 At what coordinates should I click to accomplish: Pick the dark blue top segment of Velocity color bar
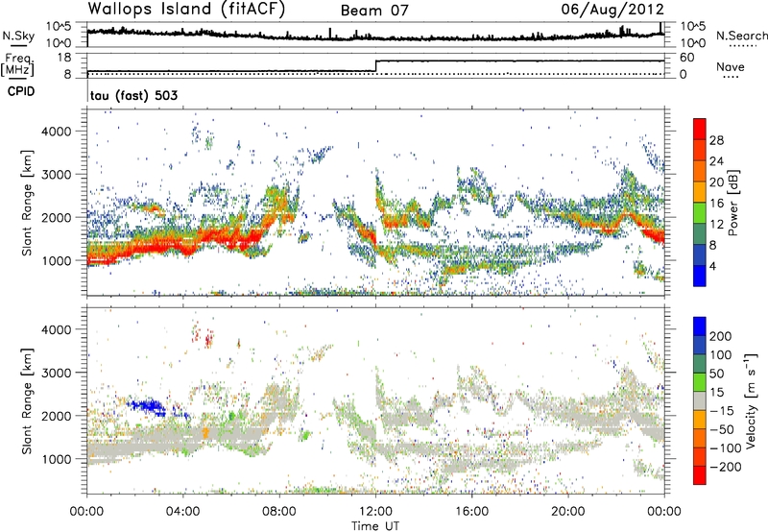(700, 326)
